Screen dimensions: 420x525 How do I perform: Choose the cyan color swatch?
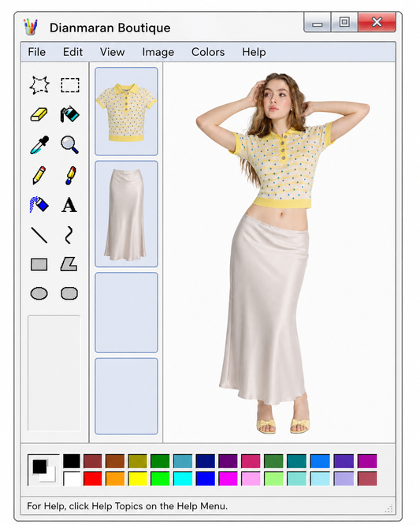(x=183, y=478)
